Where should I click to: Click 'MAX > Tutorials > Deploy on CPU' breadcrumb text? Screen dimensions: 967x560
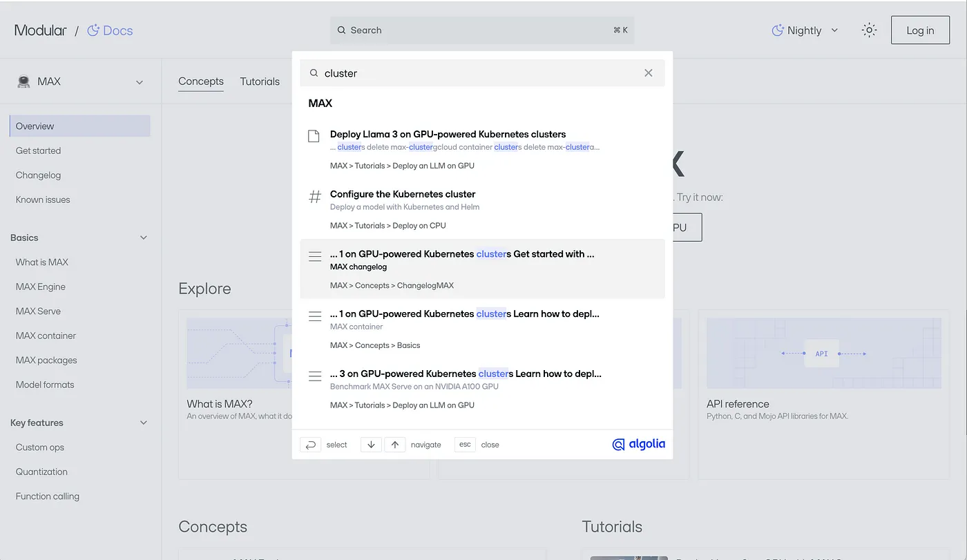coord(388,226)
